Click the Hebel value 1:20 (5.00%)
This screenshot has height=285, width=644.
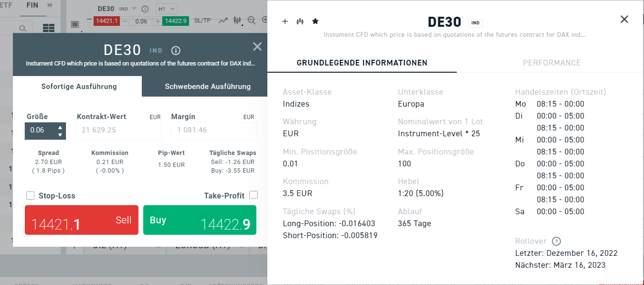421,194
